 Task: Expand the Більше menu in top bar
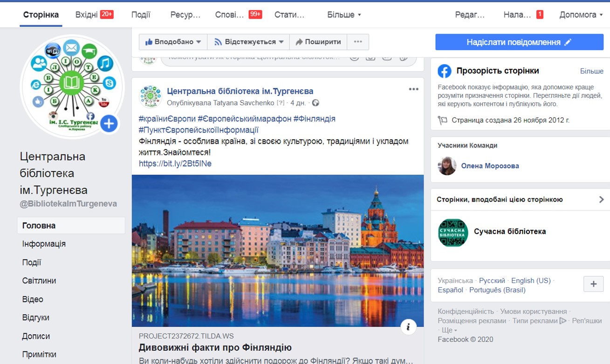[x=344, y=15]
